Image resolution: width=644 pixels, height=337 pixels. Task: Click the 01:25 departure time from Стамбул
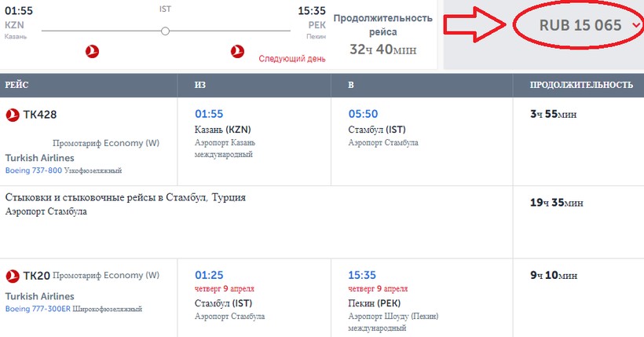click(x=209, y=275)
